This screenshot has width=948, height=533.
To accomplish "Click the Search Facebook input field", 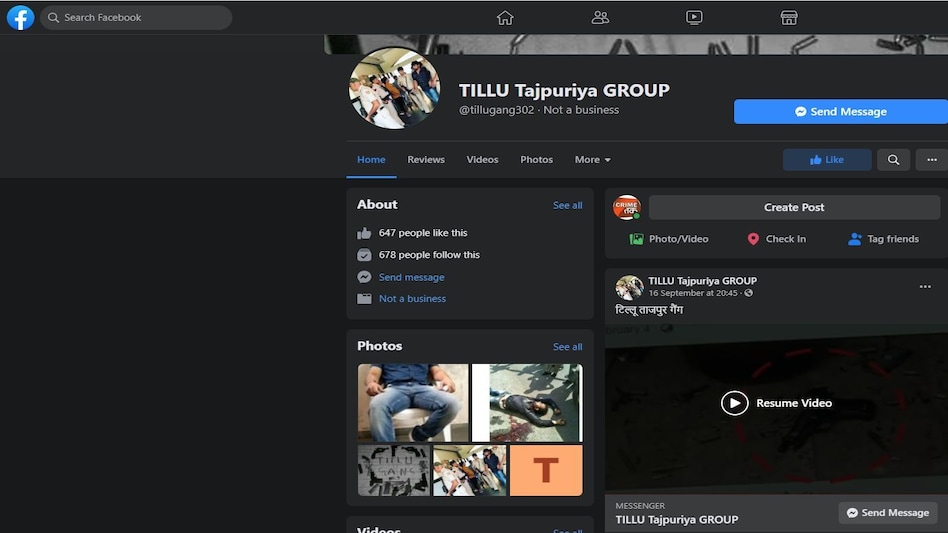I will point(136,18).
